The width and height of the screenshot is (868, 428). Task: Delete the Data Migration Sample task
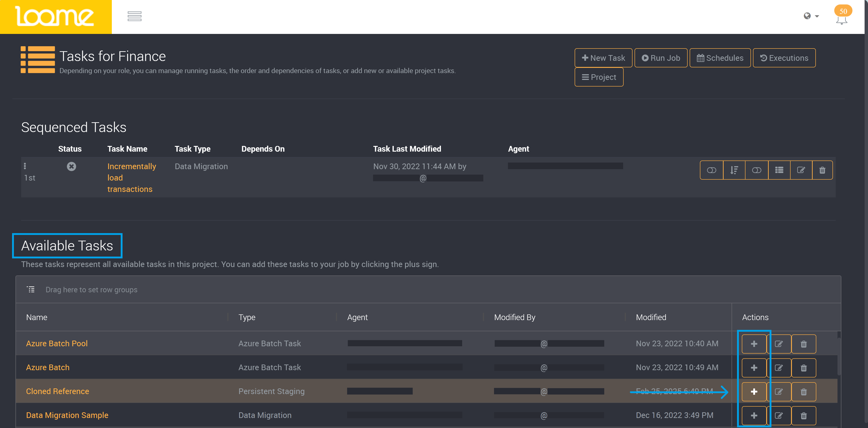click(x=804, y=415)
